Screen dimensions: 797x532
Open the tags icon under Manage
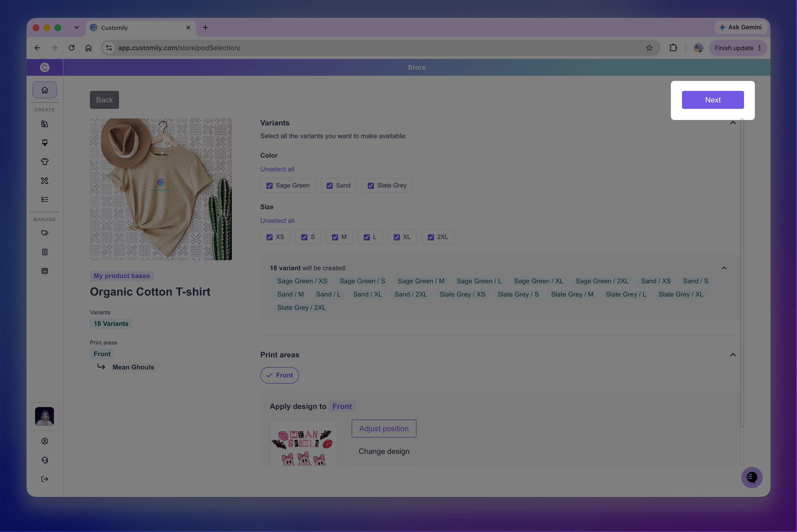click(x=44, y=233)
